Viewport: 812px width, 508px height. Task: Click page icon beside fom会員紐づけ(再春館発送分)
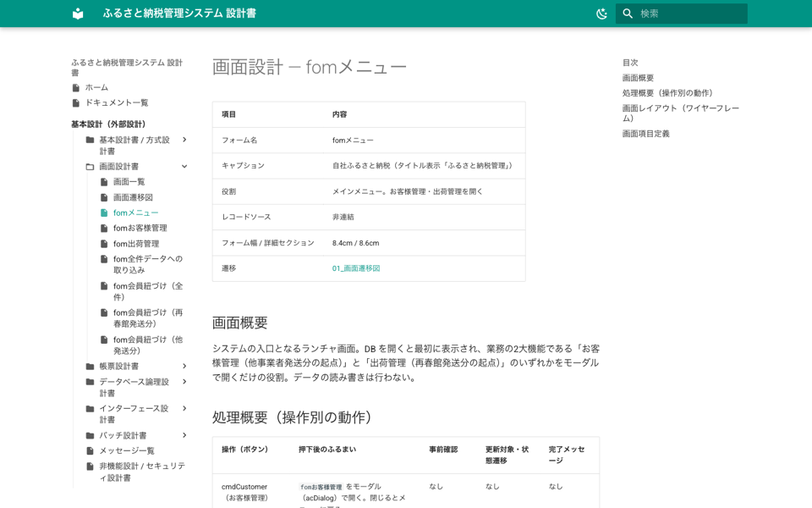[104, 313]
